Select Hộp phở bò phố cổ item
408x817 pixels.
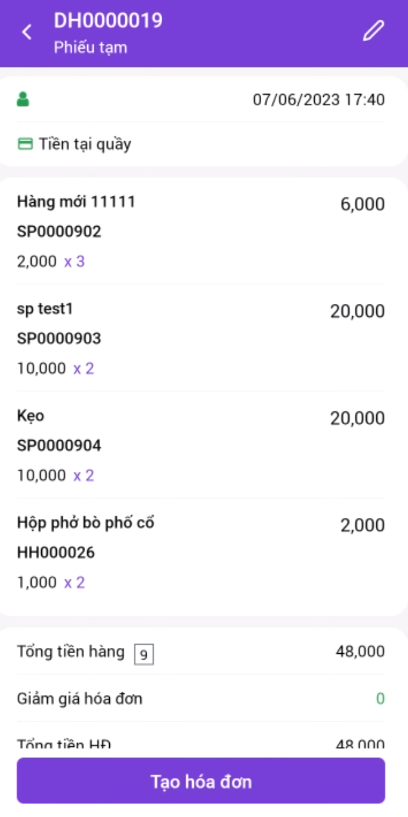[x=201, y=552]
